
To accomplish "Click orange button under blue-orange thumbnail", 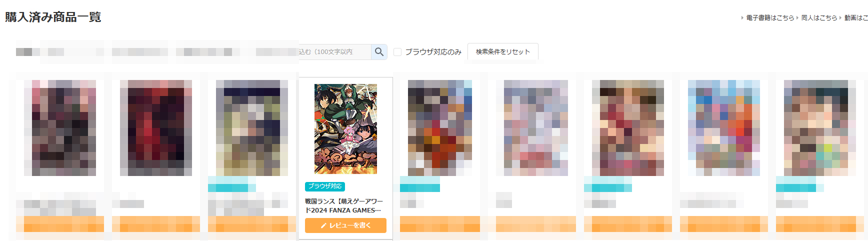I will point(724,224).
